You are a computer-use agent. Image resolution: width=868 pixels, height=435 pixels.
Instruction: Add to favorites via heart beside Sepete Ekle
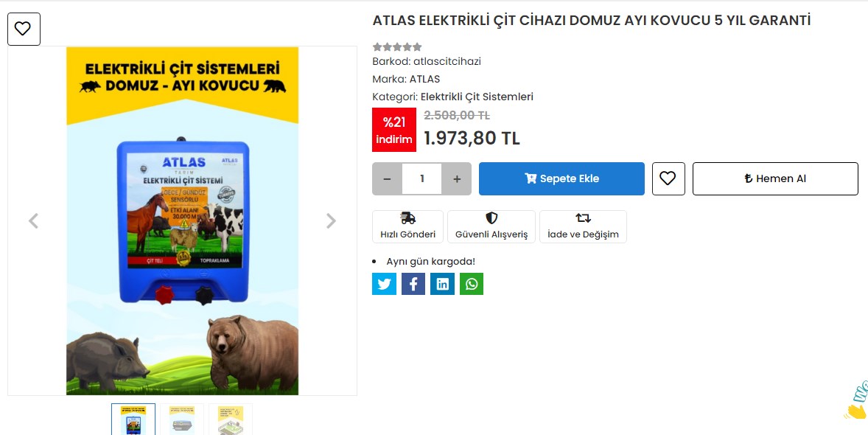pos(668,178)
